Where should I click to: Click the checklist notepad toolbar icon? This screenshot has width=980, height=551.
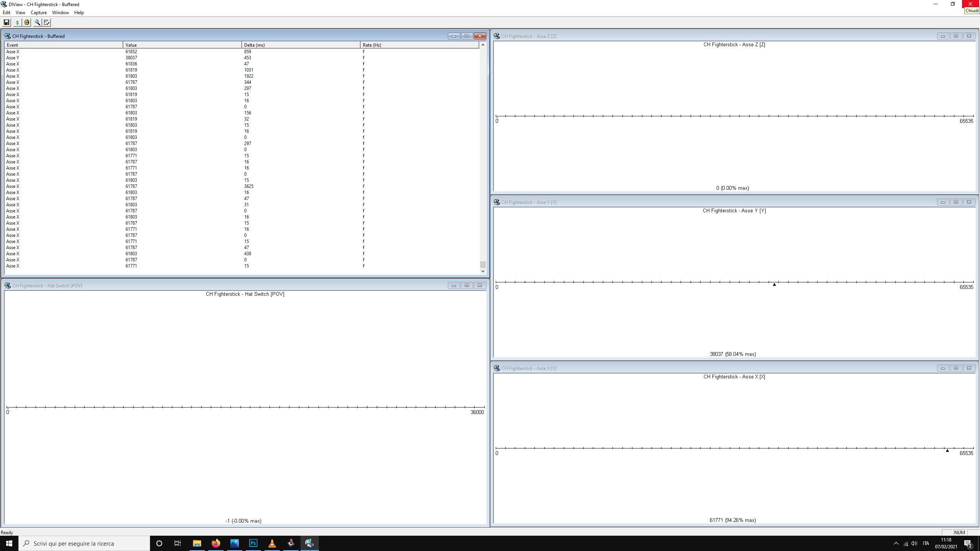point(47,23)
